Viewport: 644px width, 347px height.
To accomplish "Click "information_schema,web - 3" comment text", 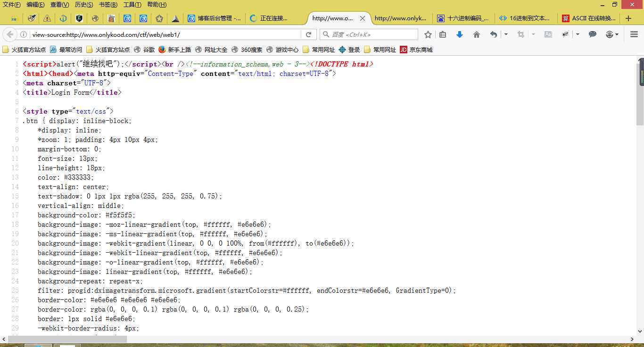I will click(x=247, y=64).
